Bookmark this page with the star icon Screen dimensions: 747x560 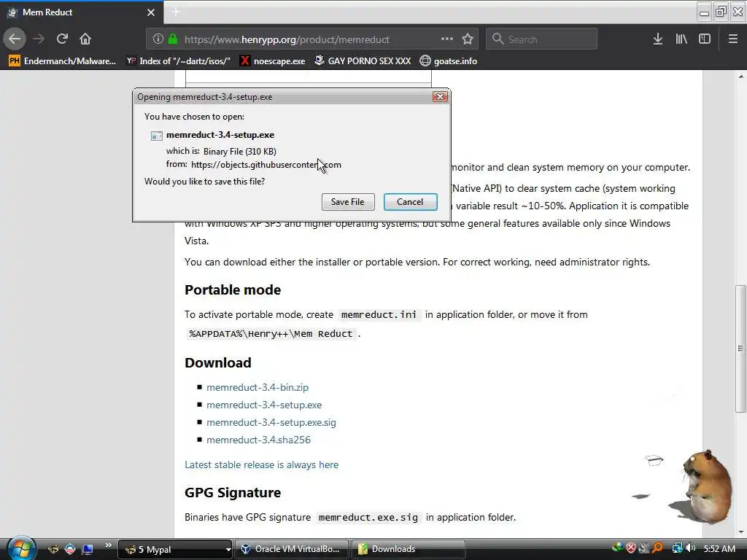point(468,39)
